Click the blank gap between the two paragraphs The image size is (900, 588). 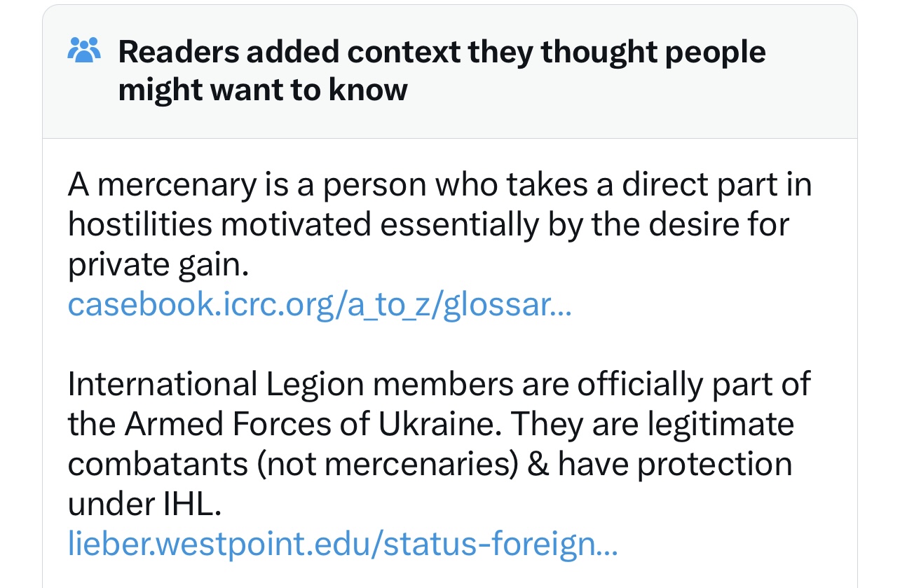[x=450, y=344]
